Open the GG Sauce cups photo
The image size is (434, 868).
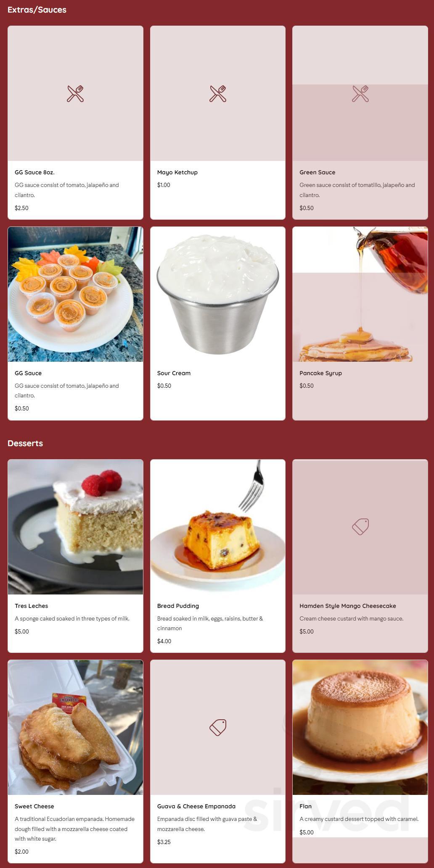tap(75, 294)
